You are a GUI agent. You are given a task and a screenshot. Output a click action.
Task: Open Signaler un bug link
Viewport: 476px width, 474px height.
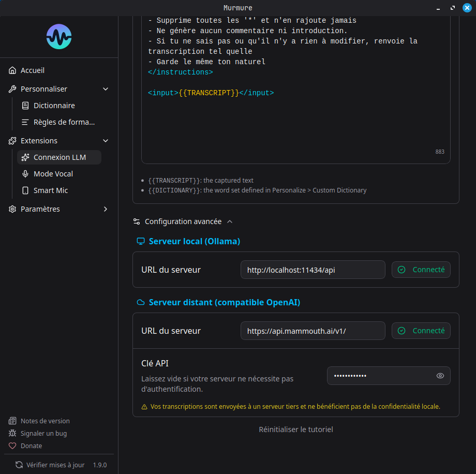pos(43,433)
